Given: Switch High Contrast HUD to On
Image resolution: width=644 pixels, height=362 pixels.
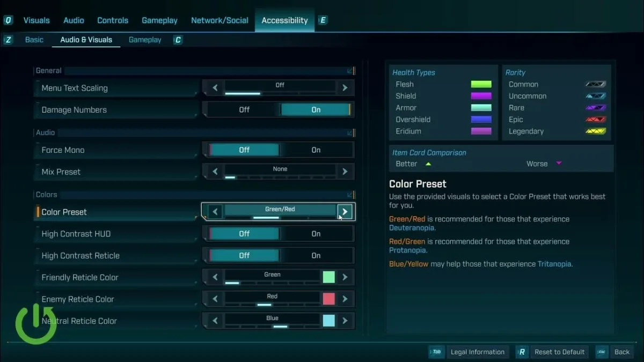Looking at the screenshot, I should coord(316,234).
